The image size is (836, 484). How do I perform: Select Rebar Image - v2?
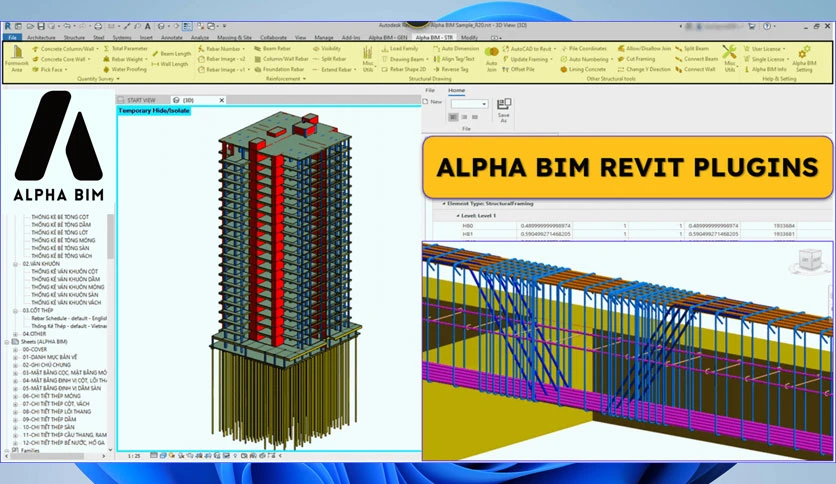pyautogui.click(x=221, y=59)
